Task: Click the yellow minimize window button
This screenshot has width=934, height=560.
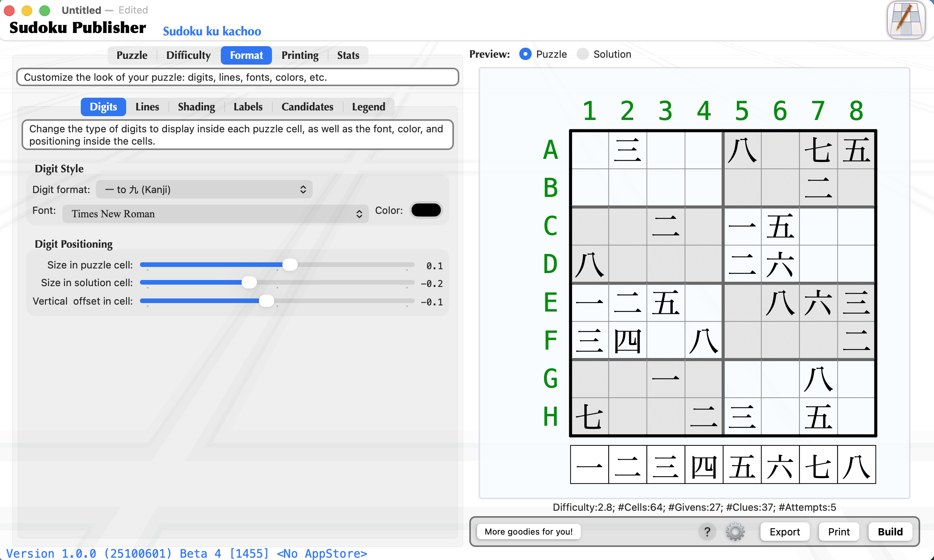Action: tap(27, 10)
